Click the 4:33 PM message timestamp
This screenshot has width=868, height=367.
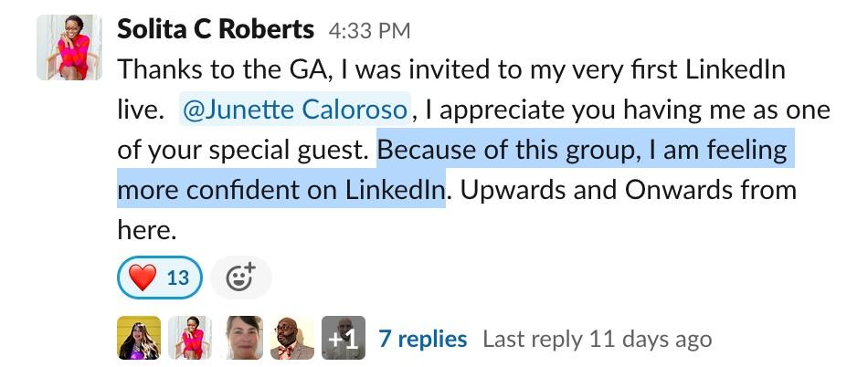[x=369, y=31]
